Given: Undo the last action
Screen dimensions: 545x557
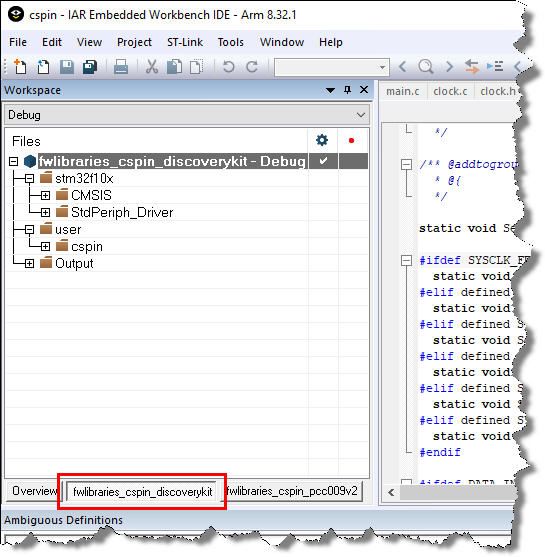Looking at the screenshot, I should pyautogui.click(x=228, y=66).
